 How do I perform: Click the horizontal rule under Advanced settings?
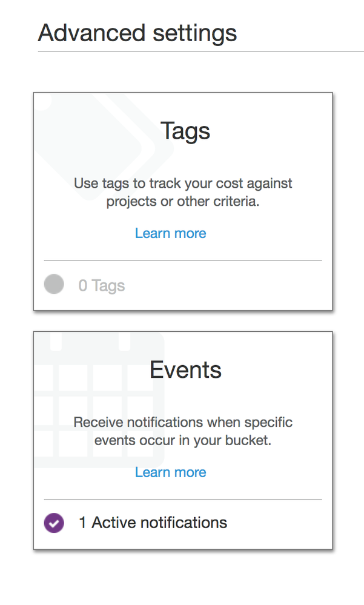pos(200,52)
